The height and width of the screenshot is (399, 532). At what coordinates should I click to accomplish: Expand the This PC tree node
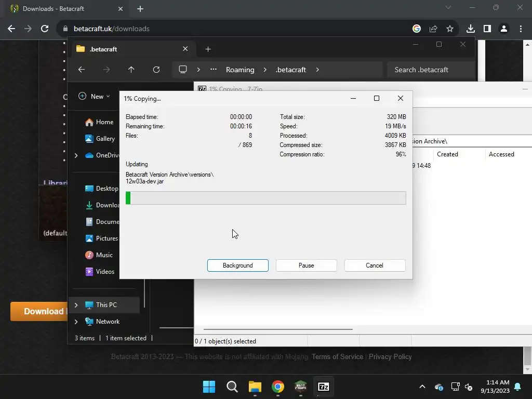[76, 305]
